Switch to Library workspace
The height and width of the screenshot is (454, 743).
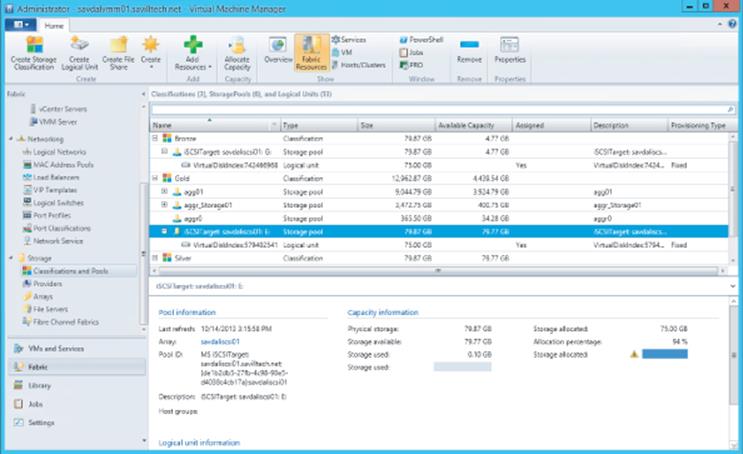point(76,385)
